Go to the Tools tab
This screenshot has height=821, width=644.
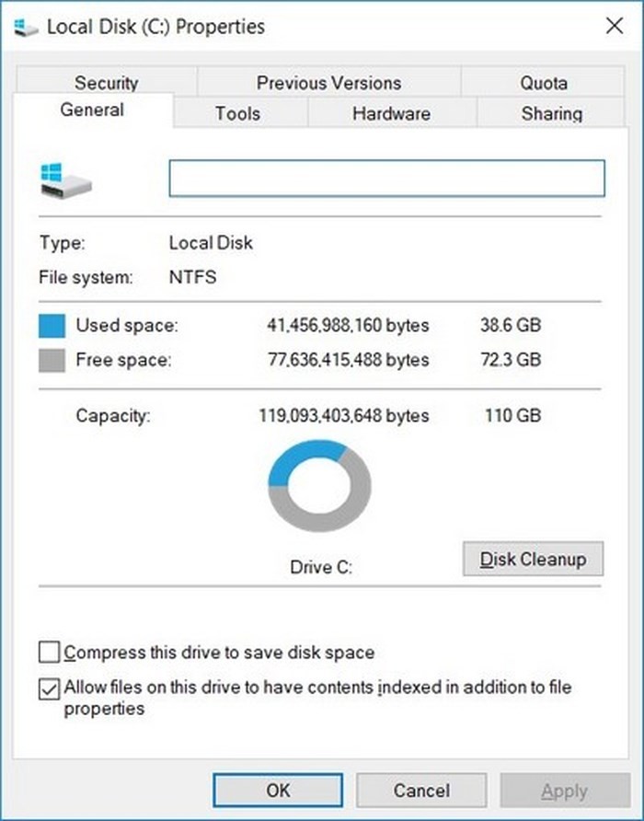[x=237, y=114]
